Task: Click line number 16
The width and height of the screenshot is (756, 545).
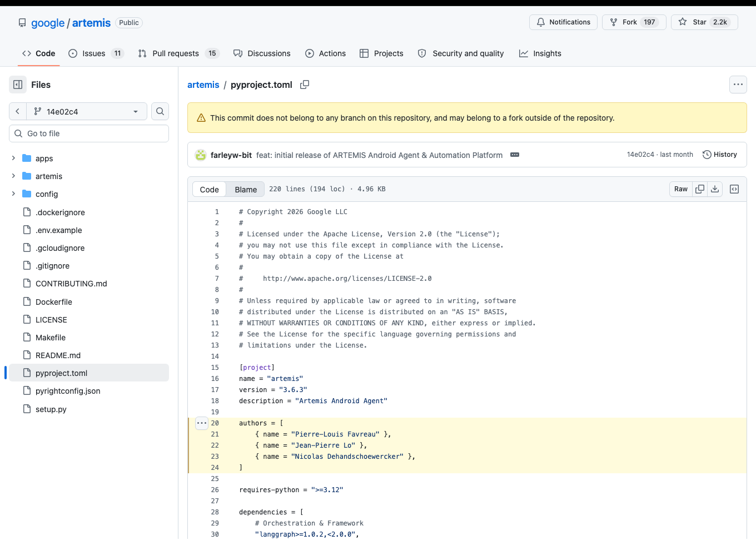Action: 215,379
